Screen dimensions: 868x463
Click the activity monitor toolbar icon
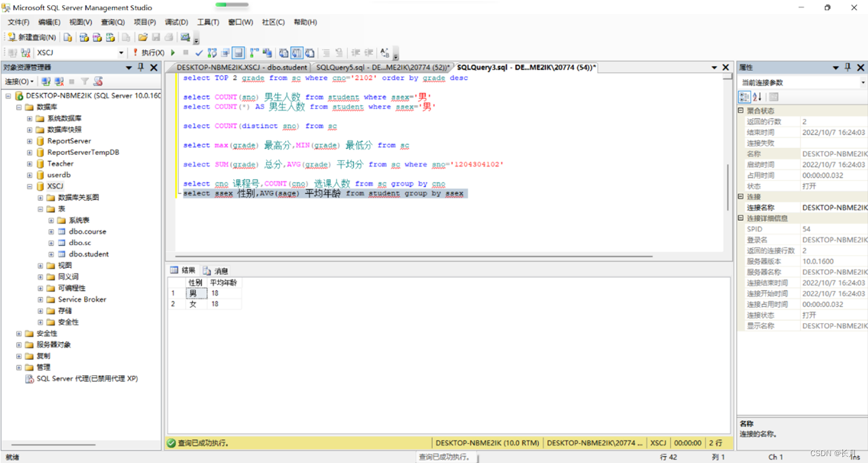tap(185, 37)
